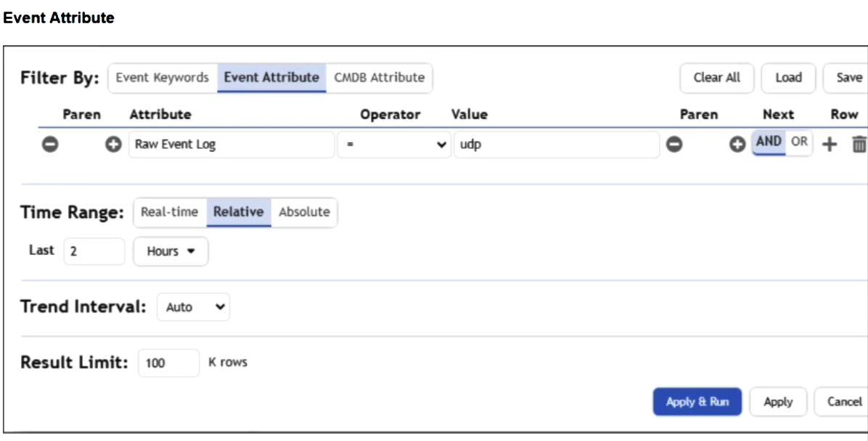Choose Absolute time range

(304, 212)
